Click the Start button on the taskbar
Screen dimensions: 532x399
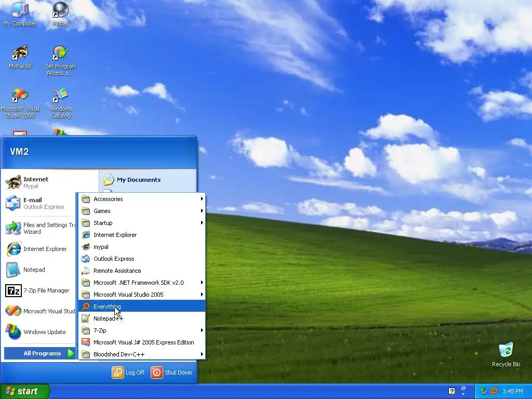point(25,391)
